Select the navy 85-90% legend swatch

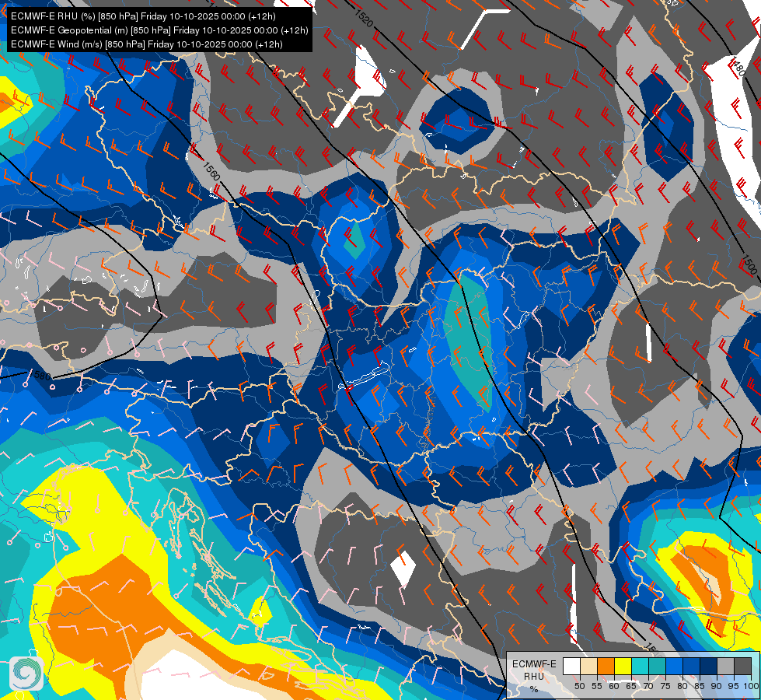709,666
